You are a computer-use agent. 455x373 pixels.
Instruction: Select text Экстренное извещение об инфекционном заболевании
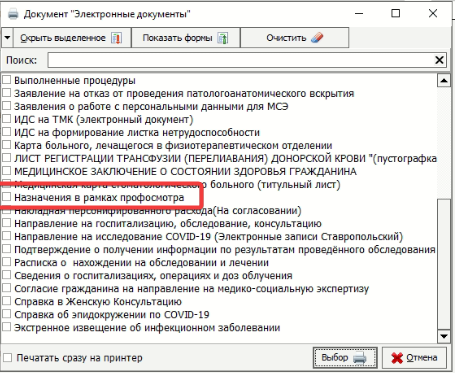147,328
